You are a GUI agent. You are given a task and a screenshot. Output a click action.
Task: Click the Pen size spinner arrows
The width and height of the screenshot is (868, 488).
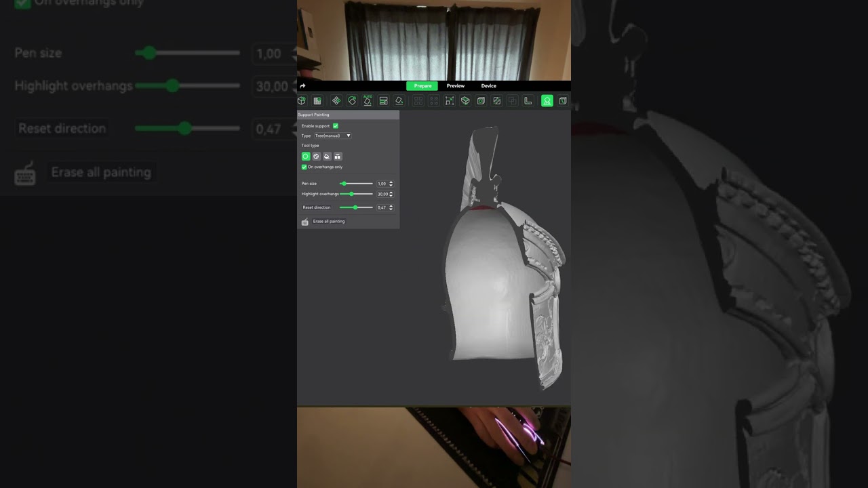point(391,184)
